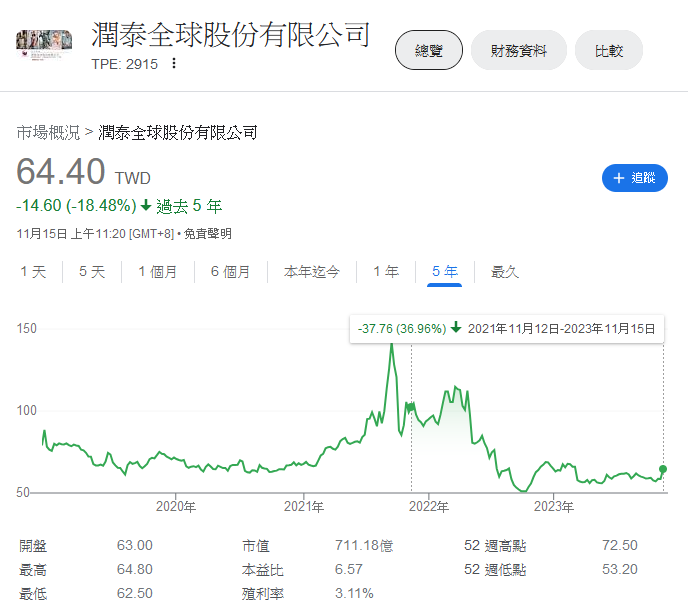This screenshot has width=688, height=616.
Task: Click the 市場概況 breadcrumb link
Action: (48, 132)
